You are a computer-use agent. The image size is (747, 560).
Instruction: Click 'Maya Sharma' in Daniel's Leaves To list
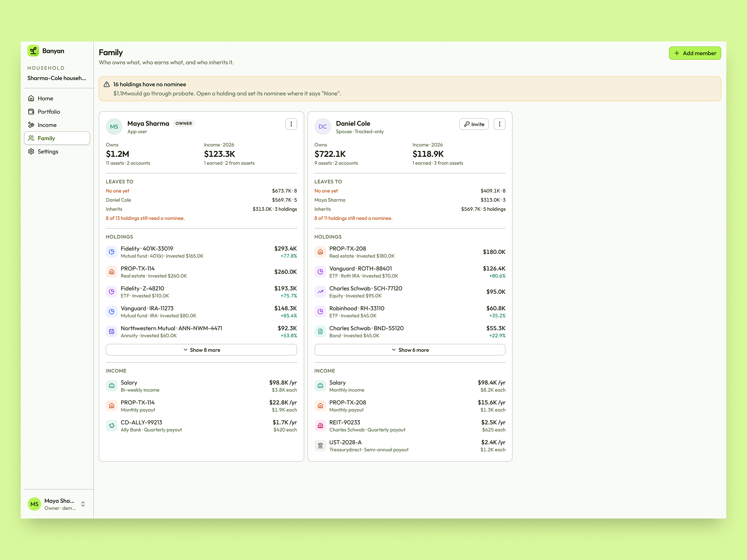click(330, 200)
